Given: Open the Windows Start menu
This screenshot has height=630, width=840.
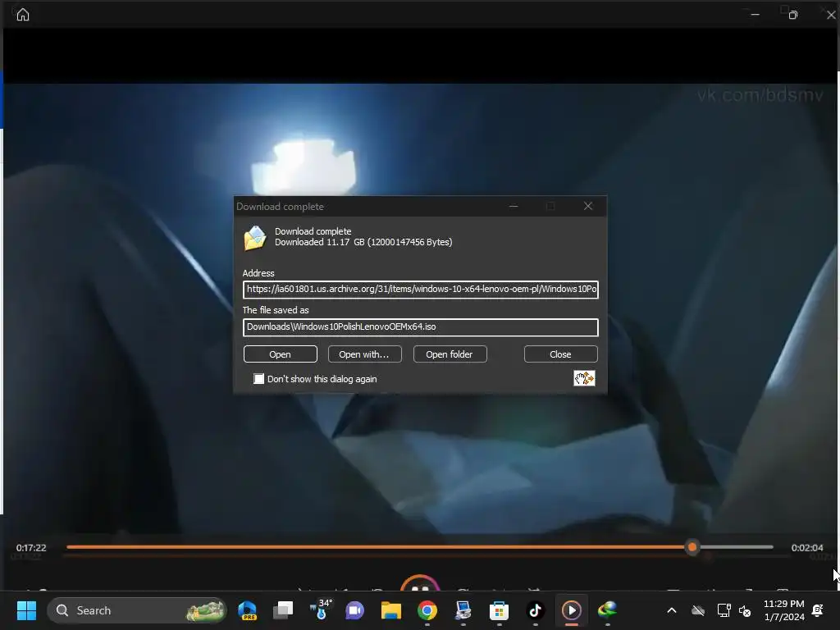Looking at the screenshot, I should [x=26, y=610].
